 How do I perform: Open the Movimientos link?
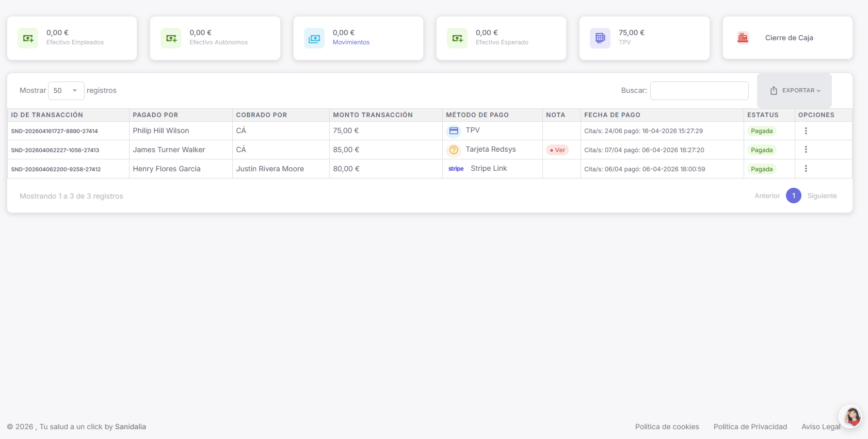point(351,42)
